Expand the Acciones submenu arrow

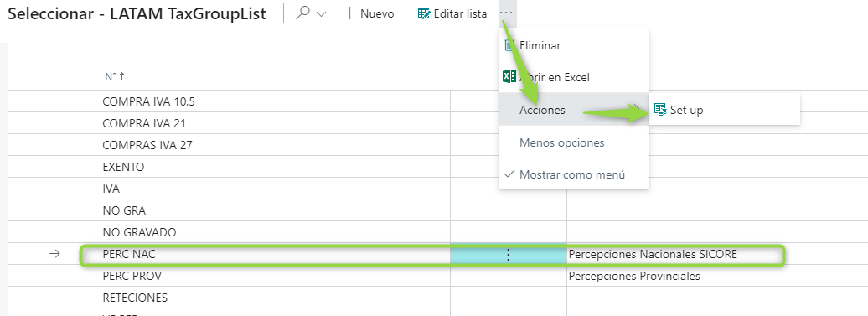(x=637, y=110)
